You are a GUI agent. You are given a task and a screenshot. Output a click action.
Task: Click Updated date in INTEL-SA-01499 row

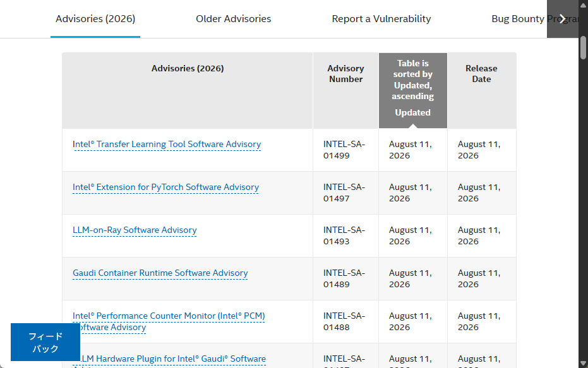pyautogui.click(x=413, y=150)
